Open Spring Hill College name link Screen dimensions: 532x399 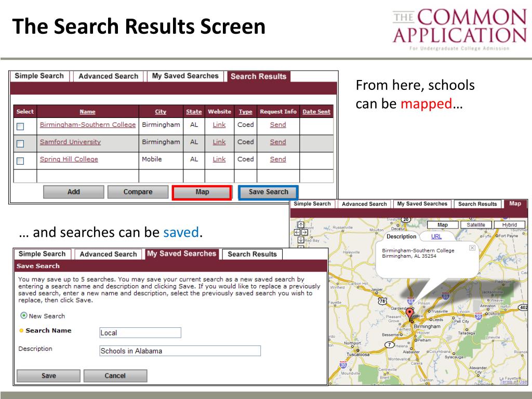point(69,159)
